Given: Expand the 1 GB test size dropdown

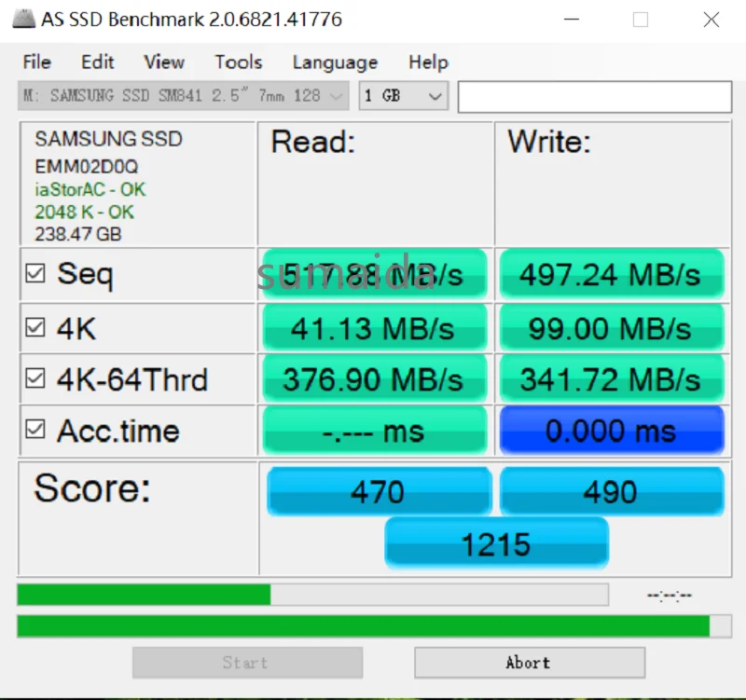Looking at the screenshot, I should click(x=404, y=96).
